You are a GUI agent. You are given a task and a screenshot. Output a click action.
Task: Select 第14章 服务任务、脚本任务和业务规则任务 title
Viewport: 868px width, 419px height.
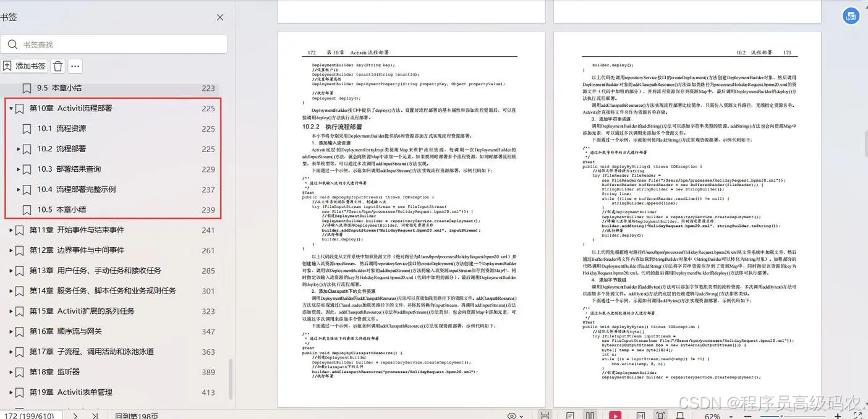(x=103, y=290)
